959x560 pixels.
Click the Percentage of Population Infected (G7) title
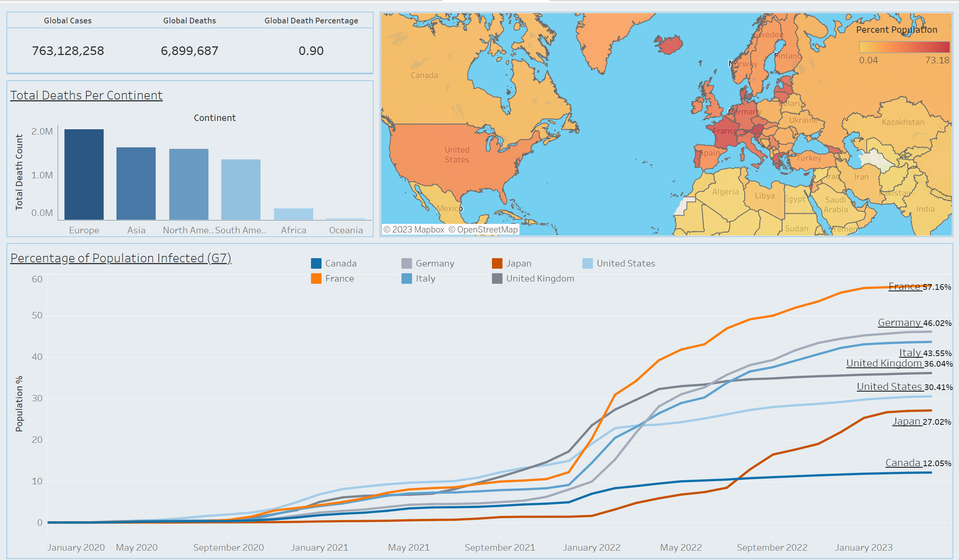121,258
